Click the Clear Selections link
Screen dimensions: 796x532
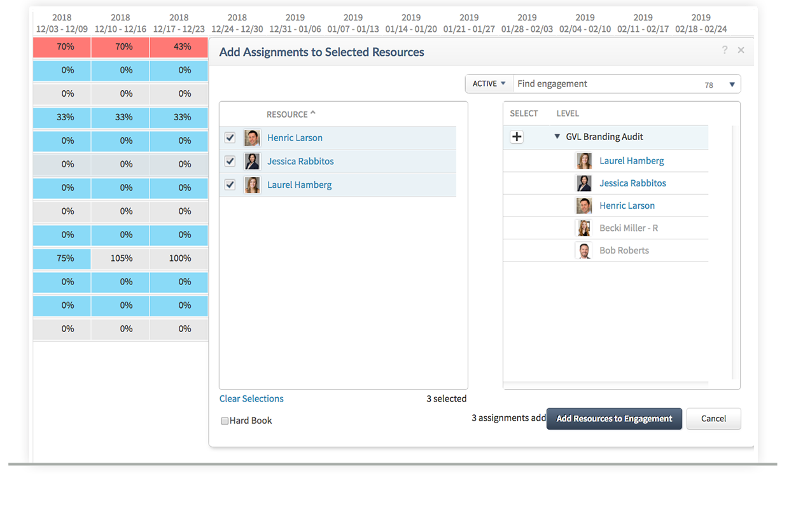pos(251,399)
